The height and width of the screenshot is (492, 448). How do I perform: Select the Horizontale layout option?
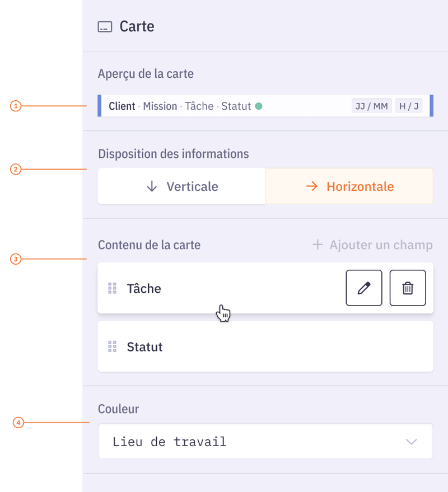[x=348, y=186]
